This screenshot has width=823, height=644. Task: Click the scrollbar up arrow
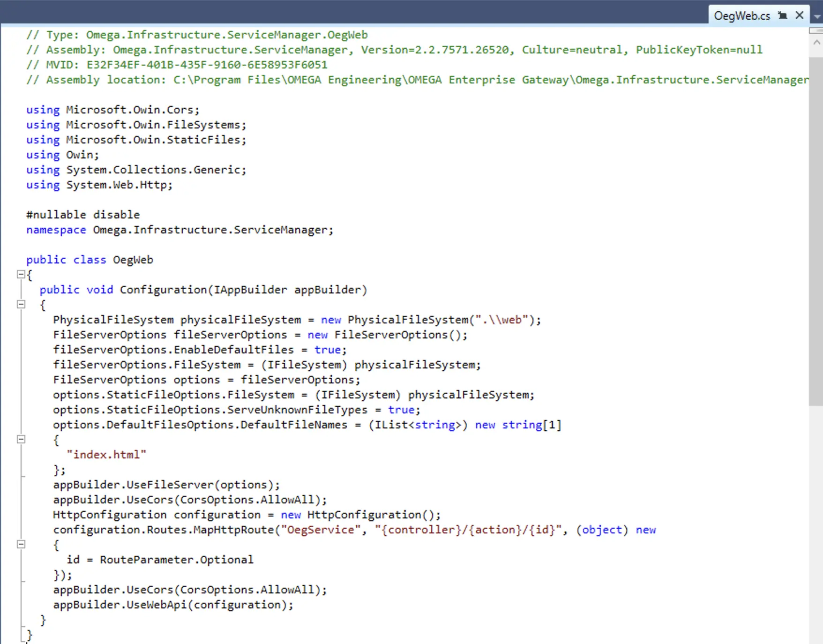coord(816,43)
